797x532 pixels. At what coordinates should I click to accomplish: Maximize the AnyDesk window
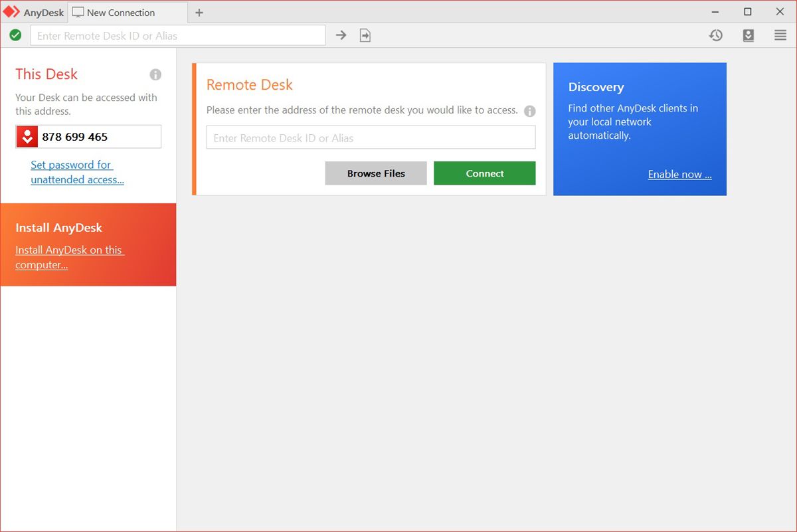point(748,12)
